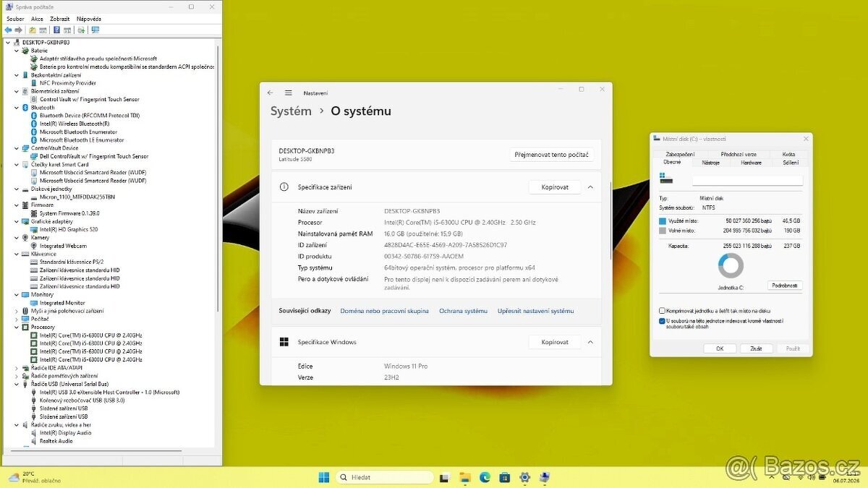
Task: Switch to the Sdílení tab
Action: coord(791,163)
